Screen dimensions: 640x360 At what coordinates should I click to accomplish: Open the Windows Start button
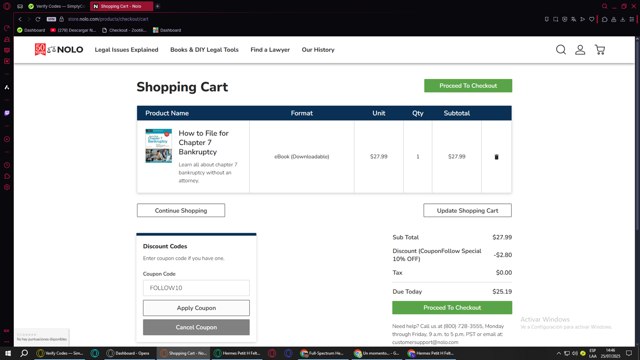tap(8, 353)
